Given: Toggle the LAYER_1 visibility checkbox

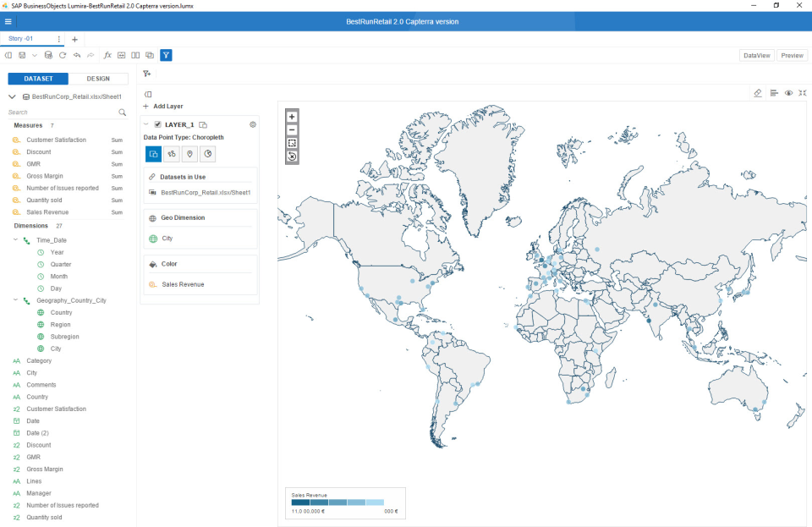Looking at the screenshot, I should click(x=157, y=125).
